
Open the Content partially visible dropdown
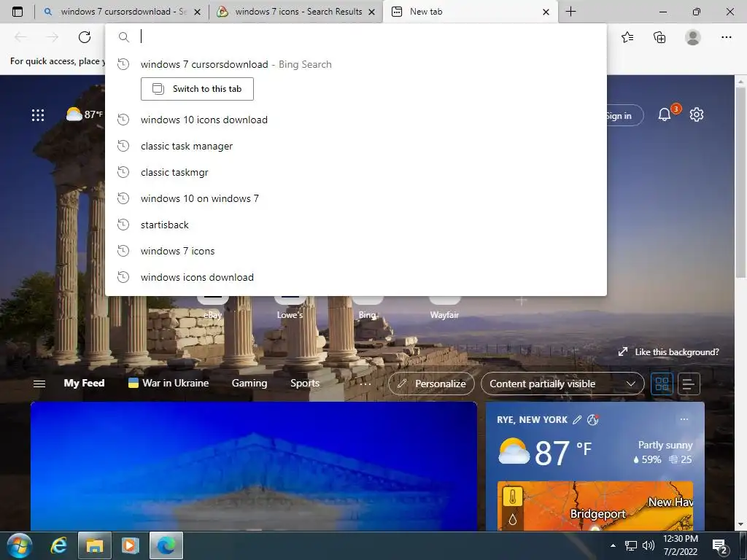point(562,384)
